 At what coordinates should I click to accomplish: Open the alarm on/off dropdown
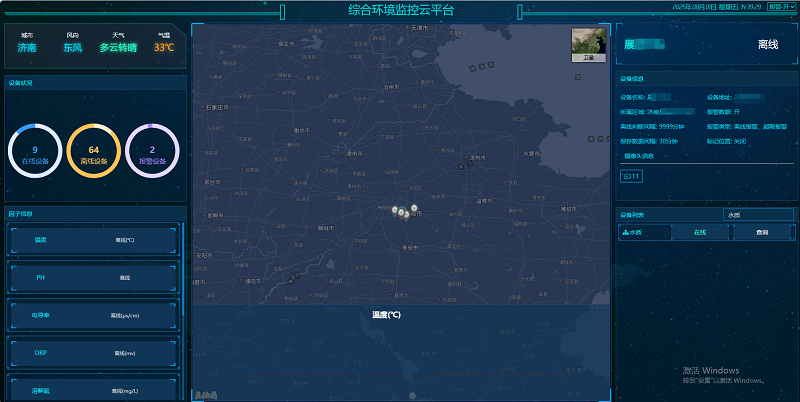[782, 6]
